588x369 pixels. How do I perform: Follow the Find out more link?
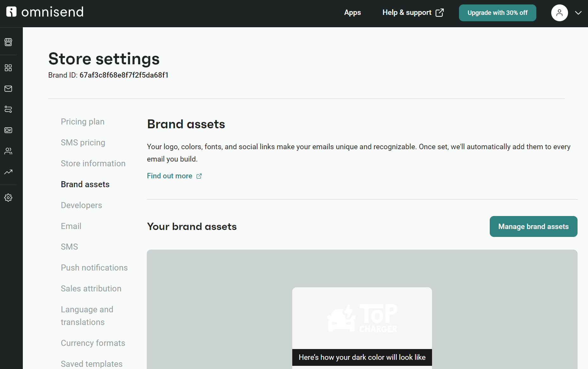coord(170,176)
